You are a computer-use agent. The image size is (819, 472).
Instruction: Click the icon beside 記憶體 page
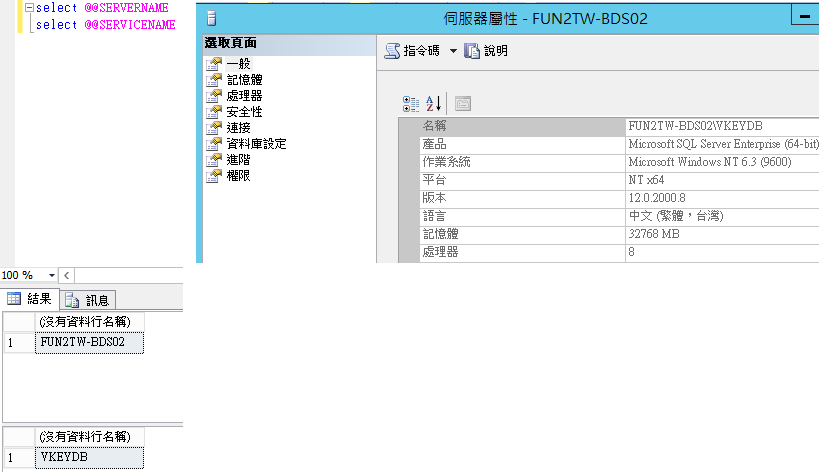point(214,80)
